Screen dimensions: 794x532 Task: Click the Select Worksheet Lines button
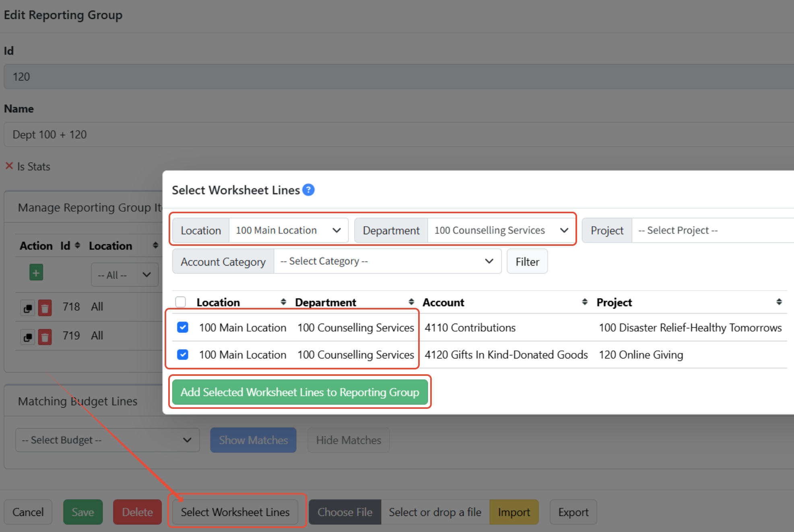(x=235, y=512)
